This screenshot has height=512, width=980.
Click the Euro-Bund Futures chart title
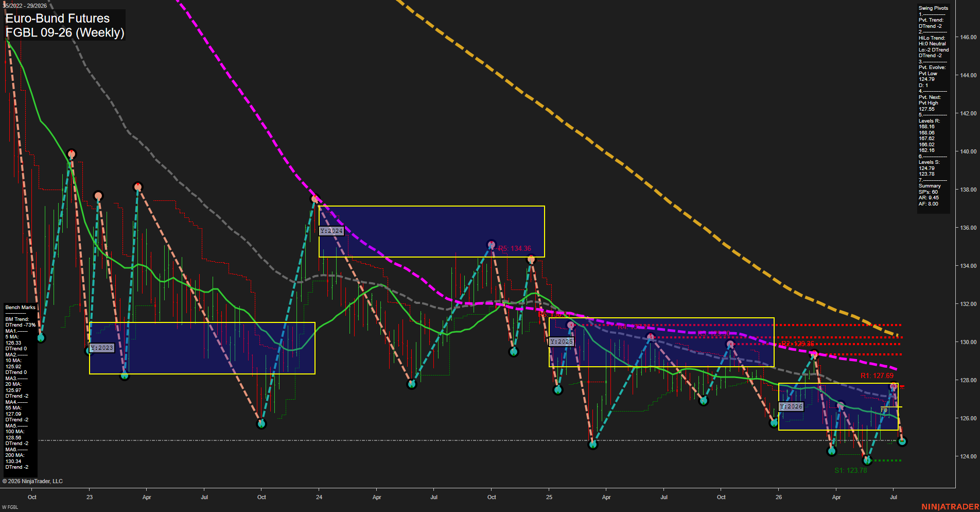click(x=58, y=19)
